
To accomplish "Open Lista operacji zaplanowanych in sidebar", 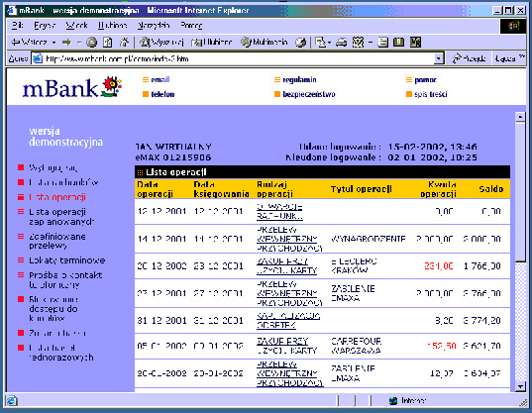I will tap(61, 217).
